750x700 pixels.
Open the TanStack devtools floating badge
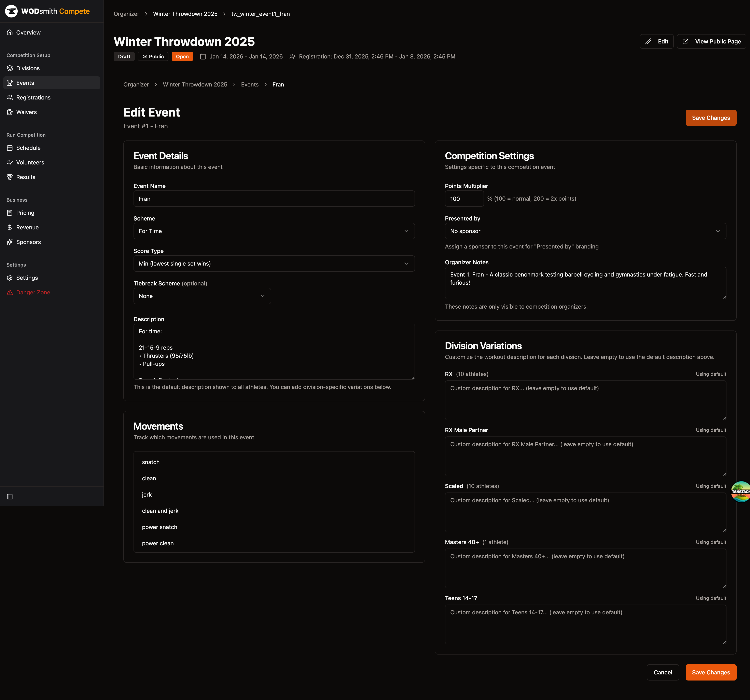[x=741, y=491]
